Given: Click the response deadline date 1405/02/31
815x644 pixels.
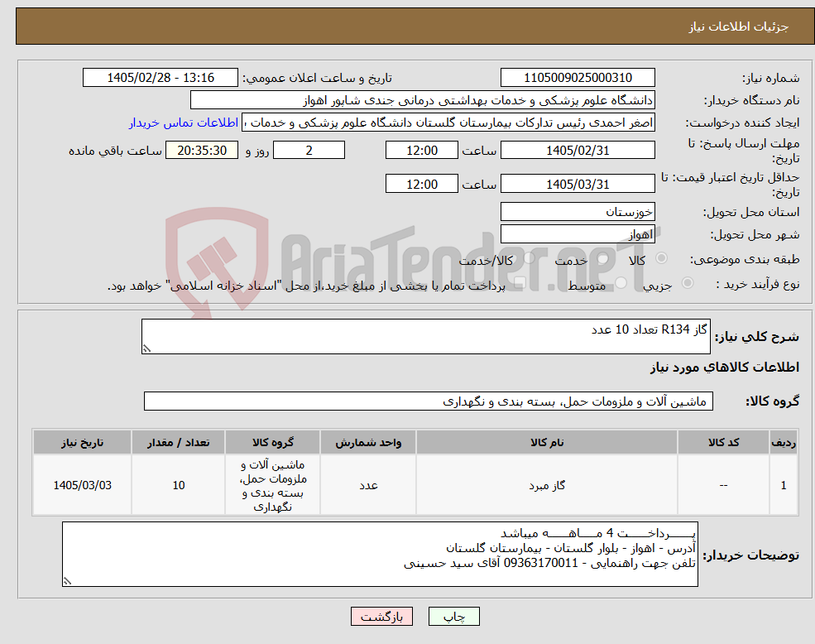Looking at the screenshot, I should pos(578,151).
